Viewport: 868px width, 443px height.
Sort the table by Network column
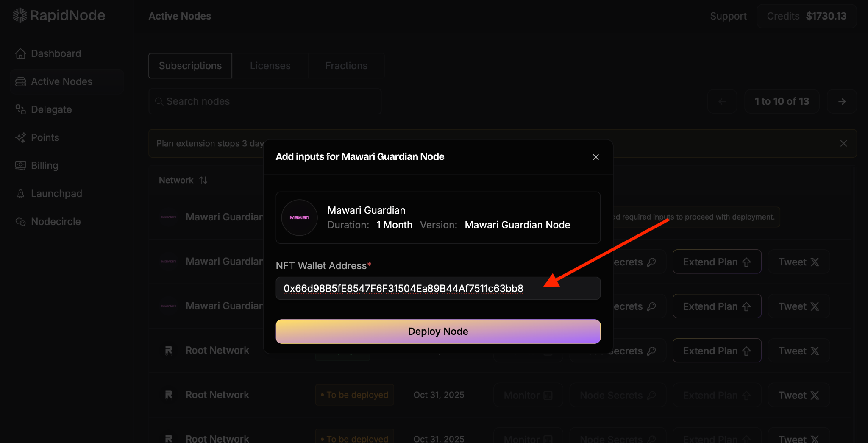[x=203, y=180]
